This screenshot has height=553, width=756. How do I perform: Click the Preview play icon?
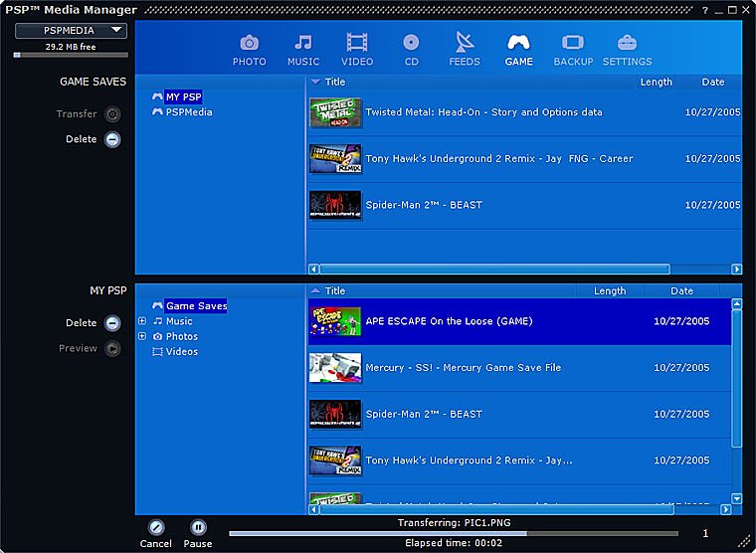tap(112, 348)
